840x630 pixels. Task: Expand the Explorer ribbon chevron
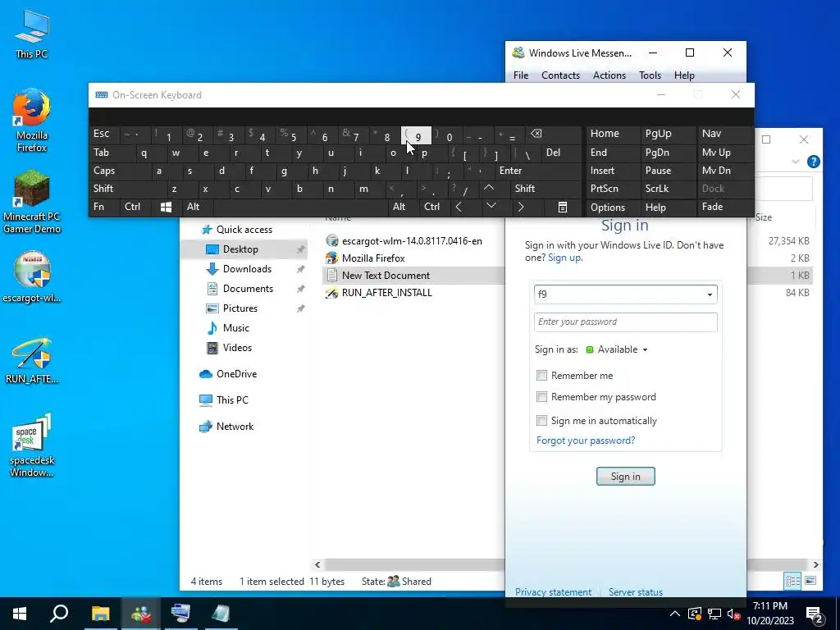pyautogui.click(x=796, y=162)
